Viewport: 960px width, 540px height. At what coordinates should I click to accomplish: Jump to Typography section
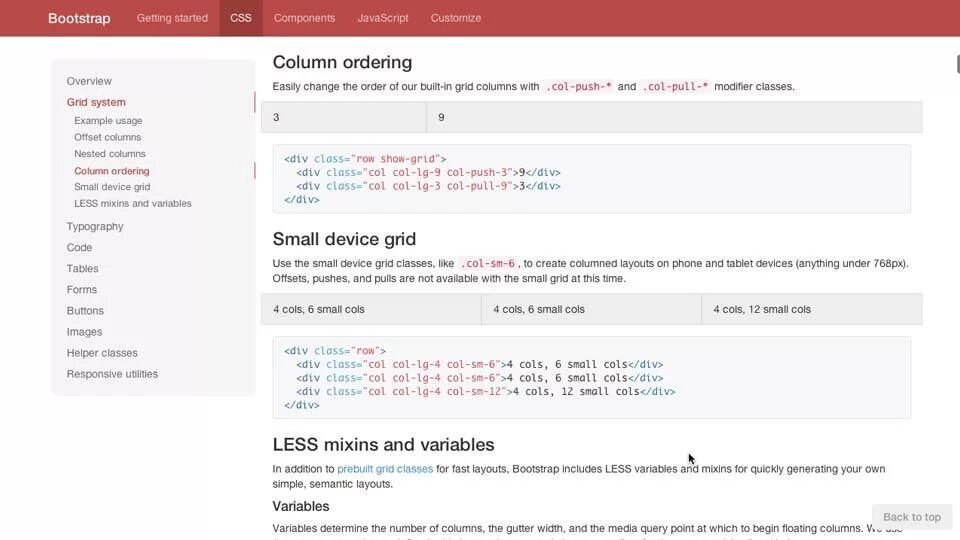[95, 227]
